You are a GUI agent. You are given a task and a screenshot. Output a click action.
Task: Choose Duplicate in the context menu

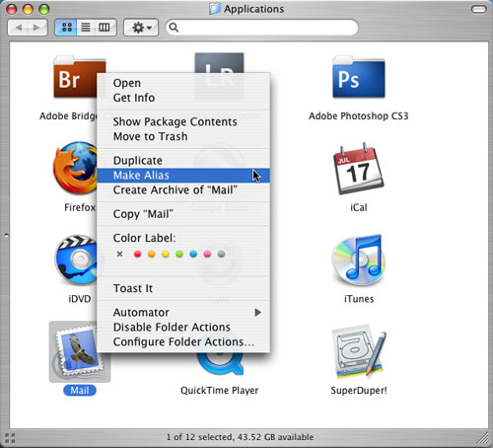tap(183, 161)
